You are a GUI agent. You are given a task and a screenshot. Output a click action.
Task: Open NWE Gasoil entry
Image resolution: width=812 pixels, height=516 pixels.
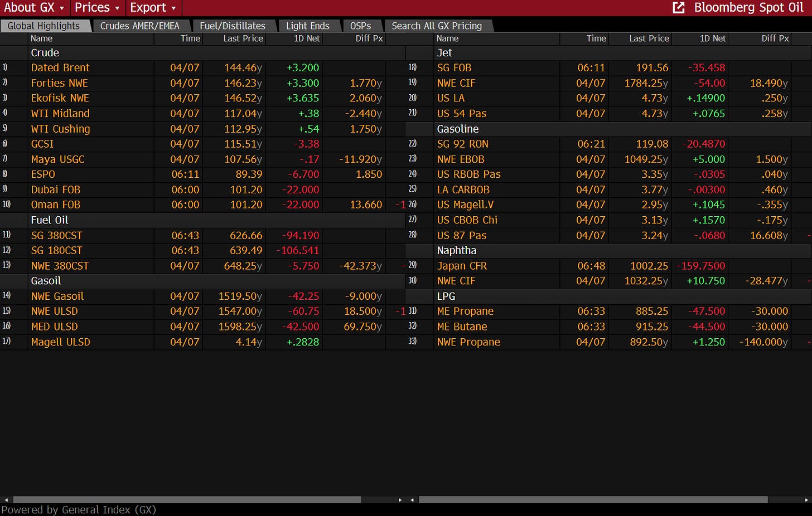pos(203,296)
